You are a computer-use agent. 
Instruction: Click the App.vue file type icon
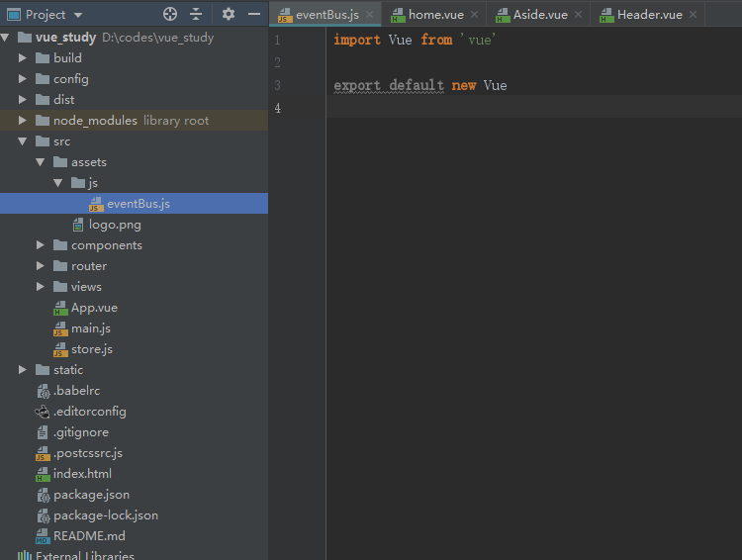(60, 308)
